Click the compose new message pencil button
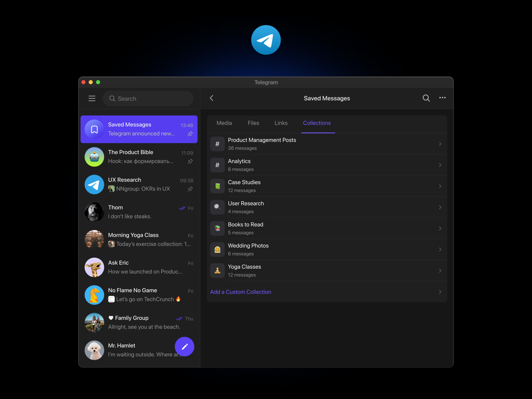 click(185, 346)
